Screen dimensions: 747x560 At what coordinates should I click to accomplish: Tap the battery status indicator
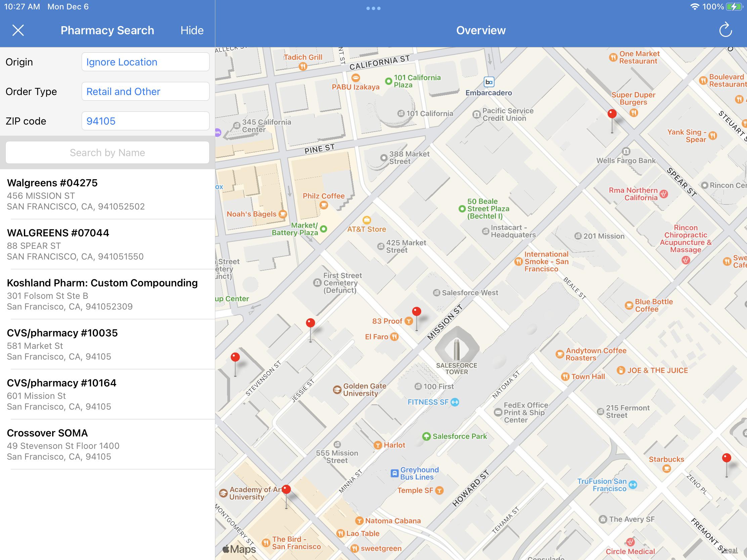coord(734,7)
